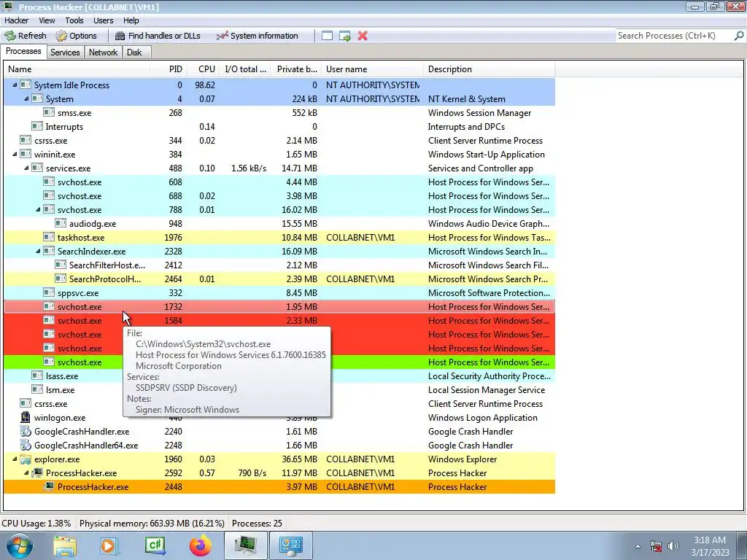The height and width of the screenshot is (560, 747).
Task: Click the audiodg.exe process icon
Action: [61, 223]
